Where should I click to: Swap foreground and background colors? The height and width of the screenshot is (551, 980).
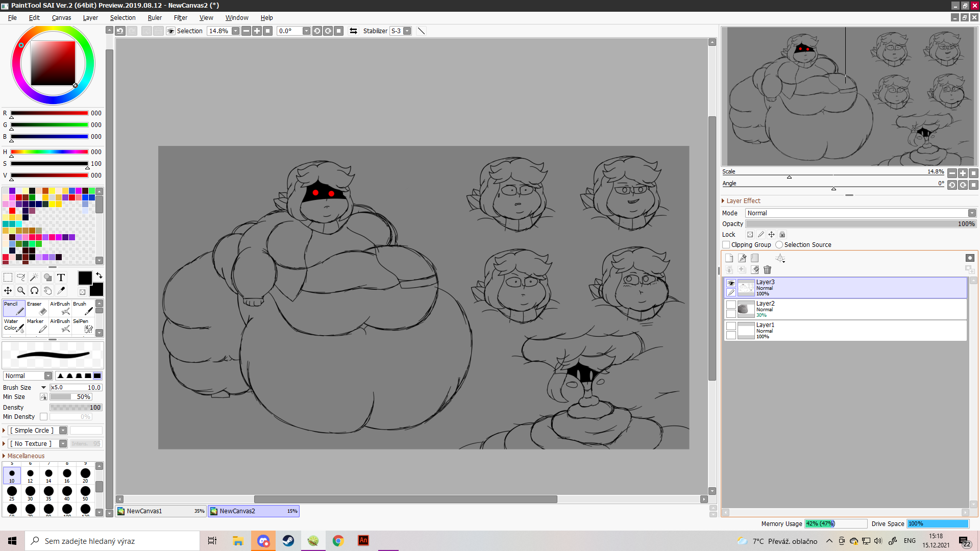99,275
